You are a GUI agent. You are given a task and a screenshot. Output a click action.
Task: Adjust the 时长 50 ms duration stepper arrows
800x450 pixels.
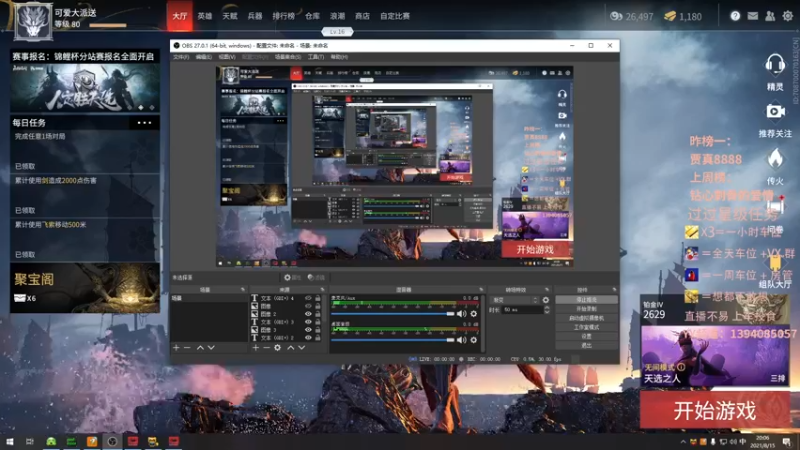pos(546,310)
